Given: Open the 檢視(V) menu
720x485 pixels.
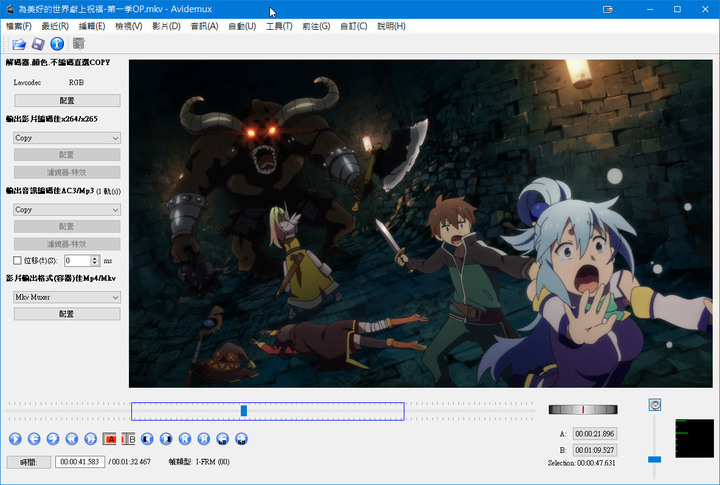Looking at the screenshot, I should [129, 26].
